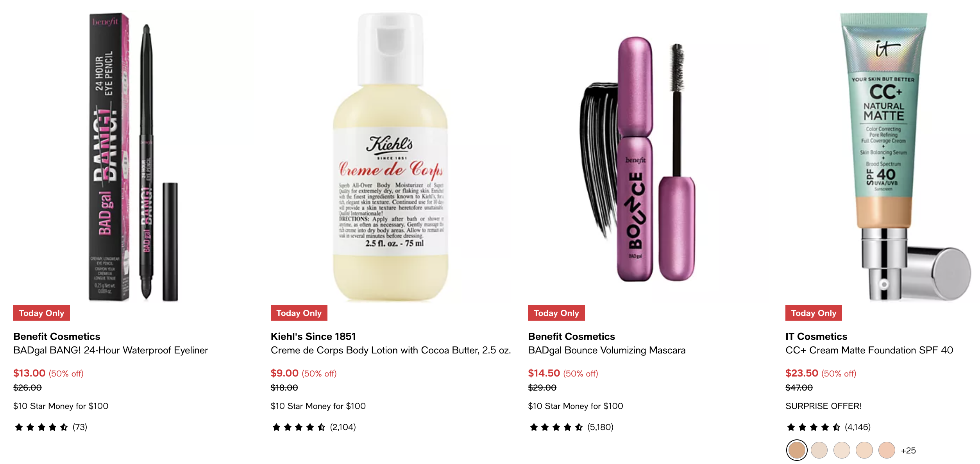Click the BADgal BANG! 24-Hour Waterproof Eyeliner title
The height and width of the screenshot is (464, 980).
point(111,350)
